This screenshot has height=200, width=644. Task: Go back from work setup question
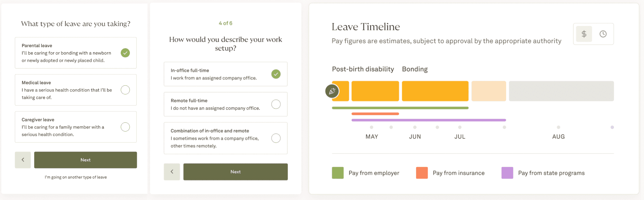click(172, 172)
